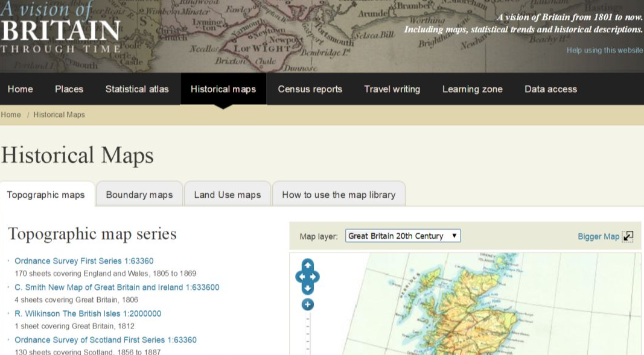The width and height of the screenshot is (644, 355).
Task: Click text '1 sheet covering Great Britain, 1812'
Action: [74, 326]
